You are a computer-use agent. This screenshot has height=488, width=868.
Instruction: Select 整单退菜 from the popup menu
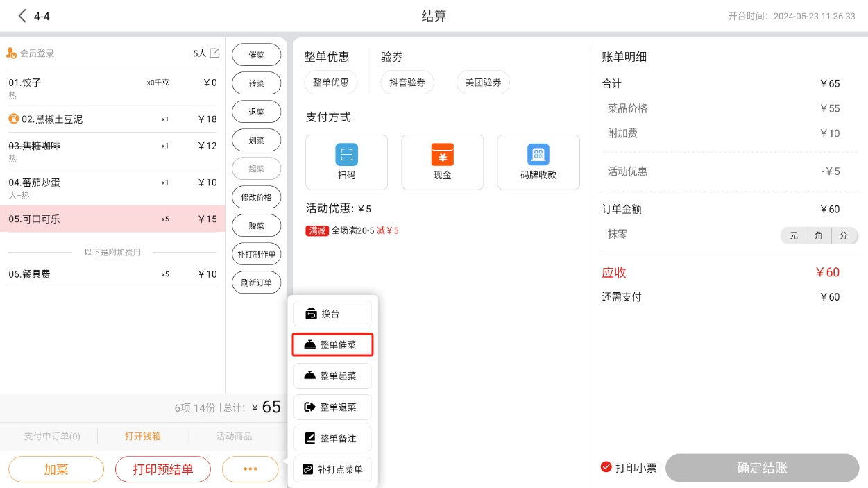tap(332, 407)
